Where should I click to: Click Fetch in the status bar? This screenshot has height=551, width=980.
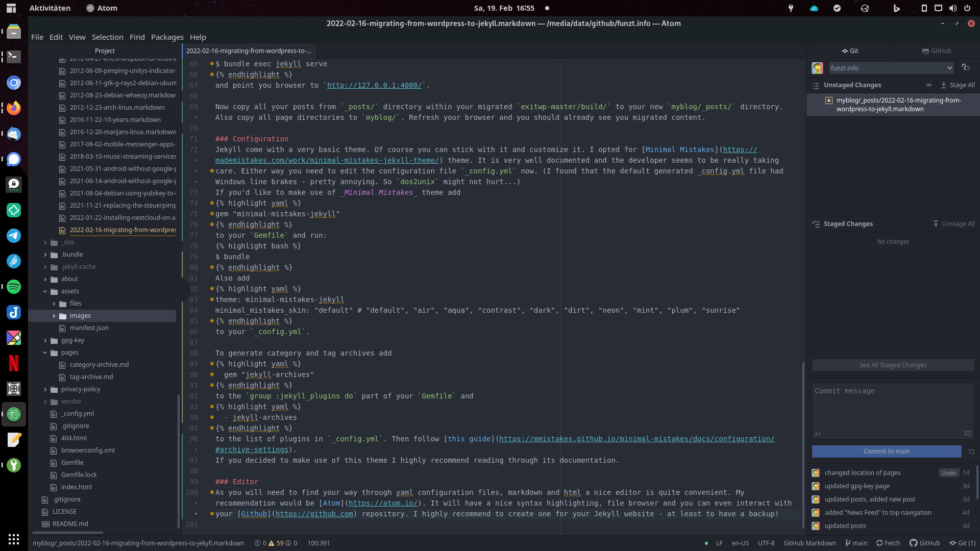coord(888,543)
